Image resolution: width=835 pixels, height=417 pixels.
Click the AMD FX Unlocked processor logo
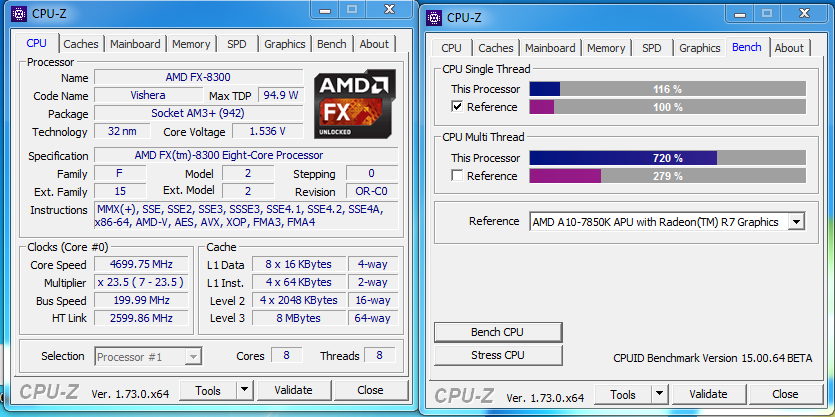(355, 104)
